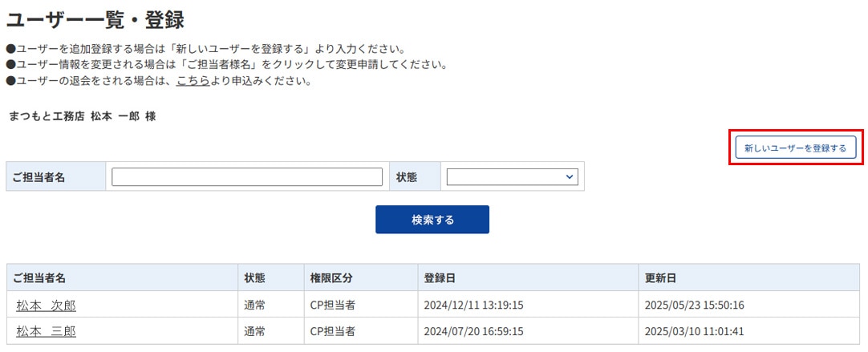
Task: Click the ご担当者名 table column header
Action: pos(39,278)
